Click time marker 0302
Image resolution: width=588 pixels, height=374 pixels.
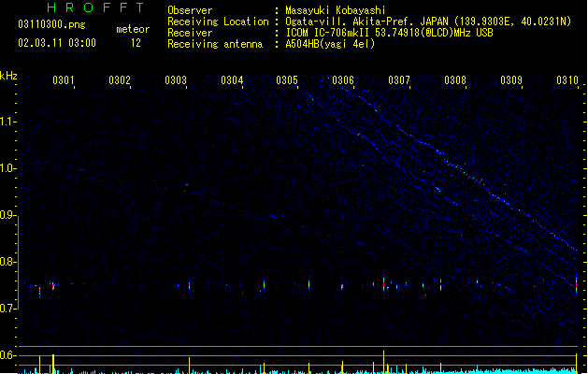(120, 80)
